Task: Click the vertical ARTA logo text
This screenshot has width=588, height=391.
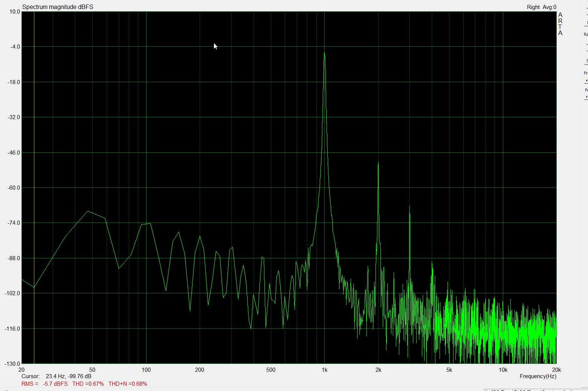Action: click(560, 24)
